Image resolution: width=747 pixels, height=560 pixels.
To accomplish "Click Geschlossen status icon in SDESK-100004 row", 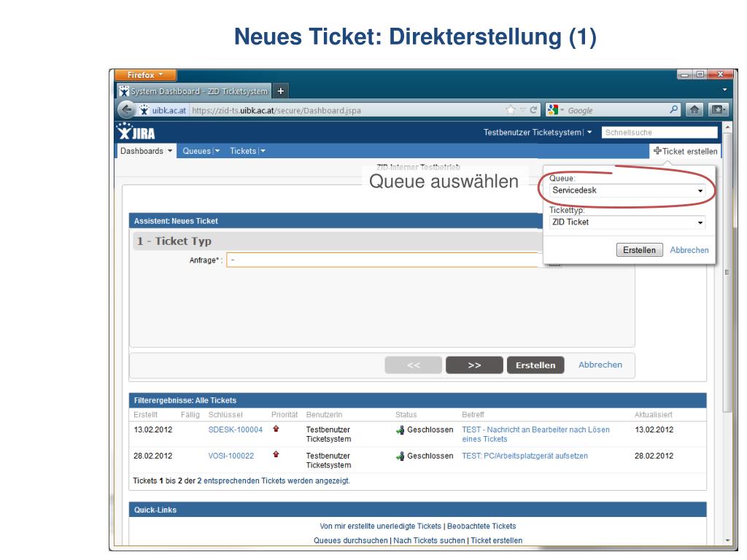I will click(x=400, y=430).
